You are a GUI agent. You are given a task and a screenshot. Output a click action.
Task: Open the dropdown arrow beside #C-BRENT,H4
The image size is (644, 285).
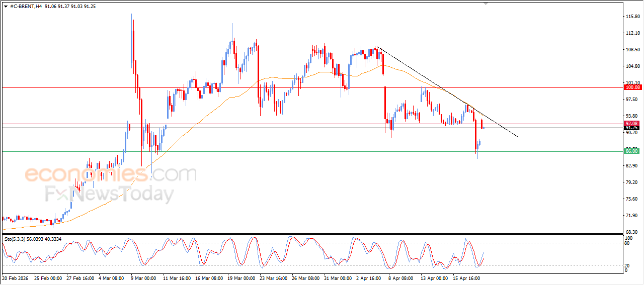(x=6, y=7)
